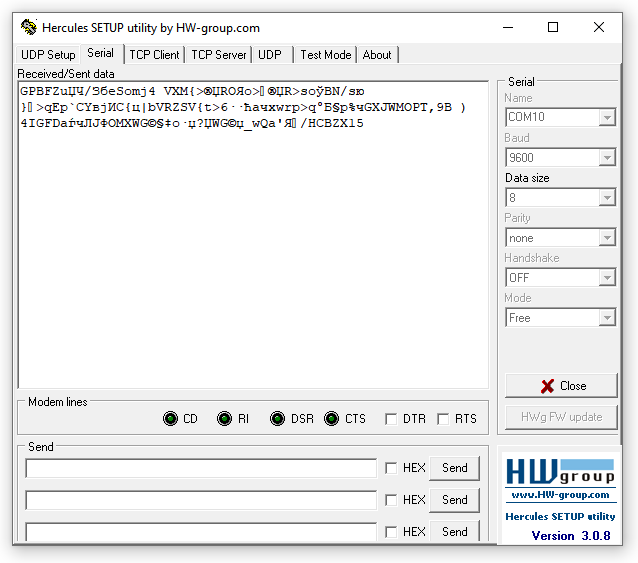638x563 pixels.
Task: Enable the RTS checkbox
Action: 443,419
